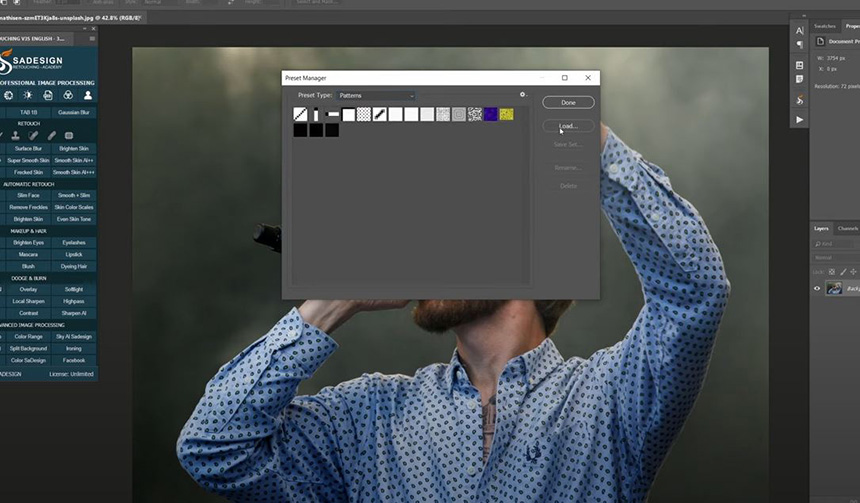Open the Actions play icon in the dock
The width and height of the screenshot is (860, 503).
(x=800, y=120)
